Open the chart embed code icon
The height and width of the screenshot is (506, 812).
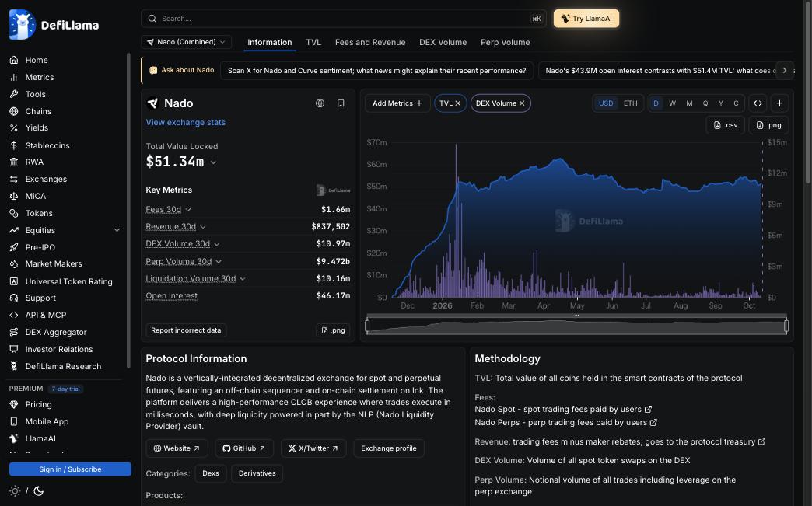pos(758,103)
